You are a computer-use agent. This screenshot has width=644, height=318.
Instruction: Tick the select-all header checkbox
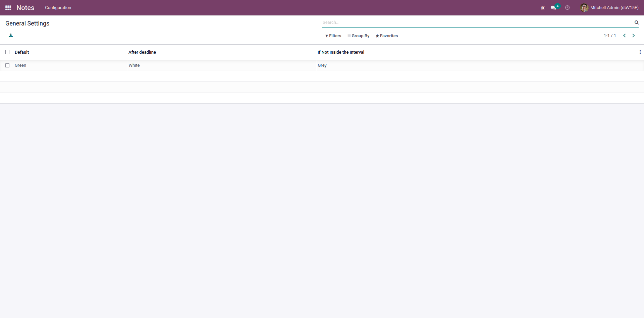(x=7, y=52)
